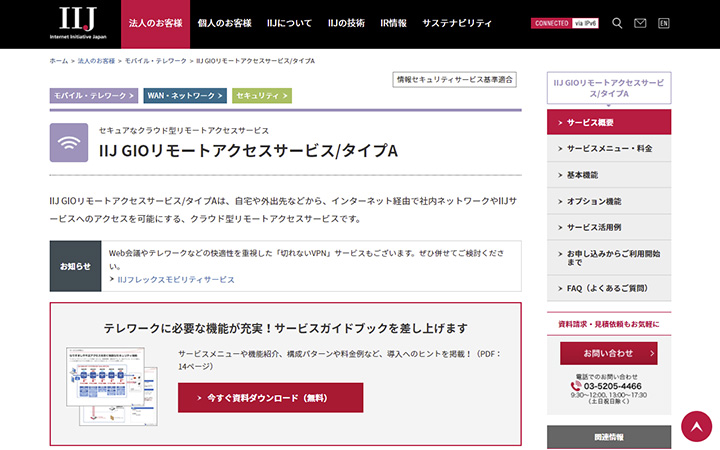Jump back to top with round arrow button

point(696,427)
